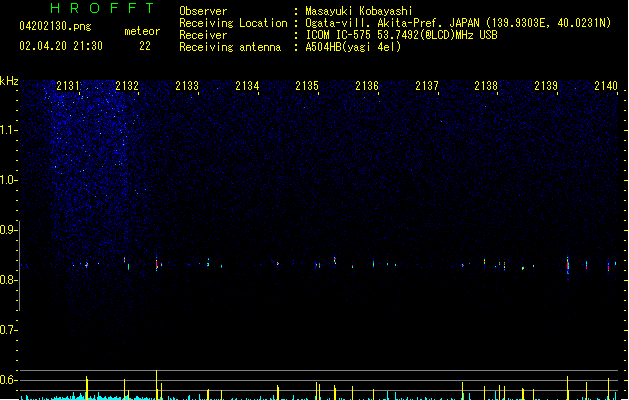Image resolution: width=629 pixels, height=400 pixels.
Task: Click time marker 2138
Action: click(486, 86)
